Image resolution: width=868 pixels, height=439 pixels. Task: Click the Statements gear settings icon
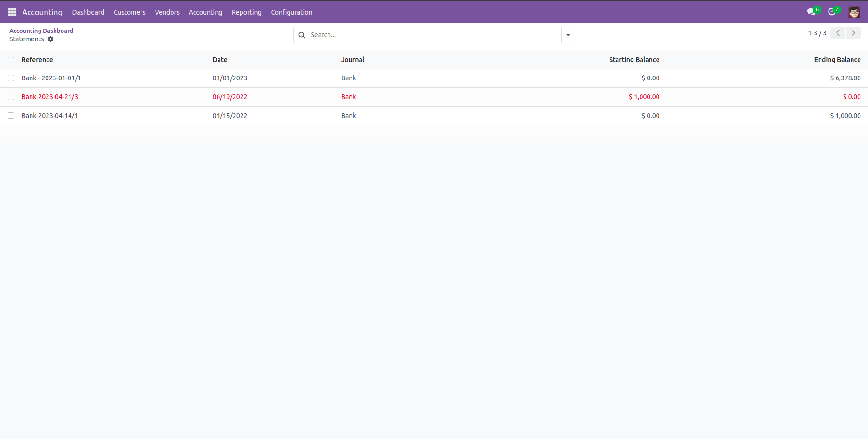51,39
